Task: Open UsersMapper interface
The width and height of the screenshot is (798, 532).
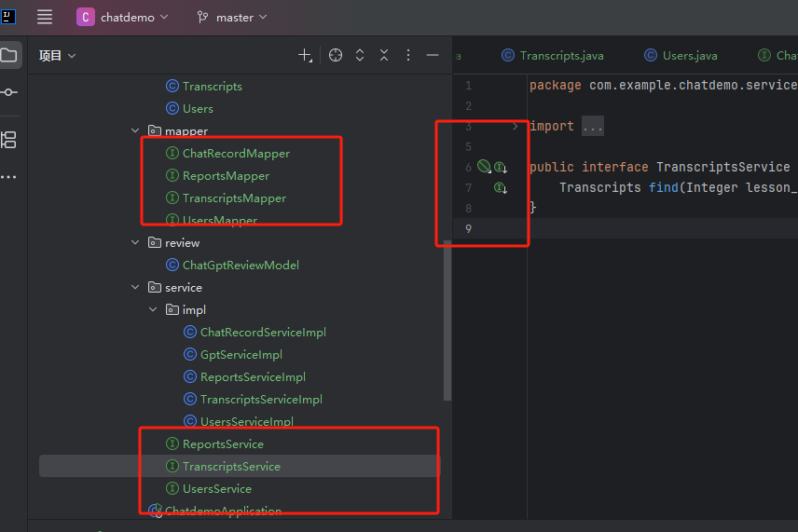Action: coord(220,220)
